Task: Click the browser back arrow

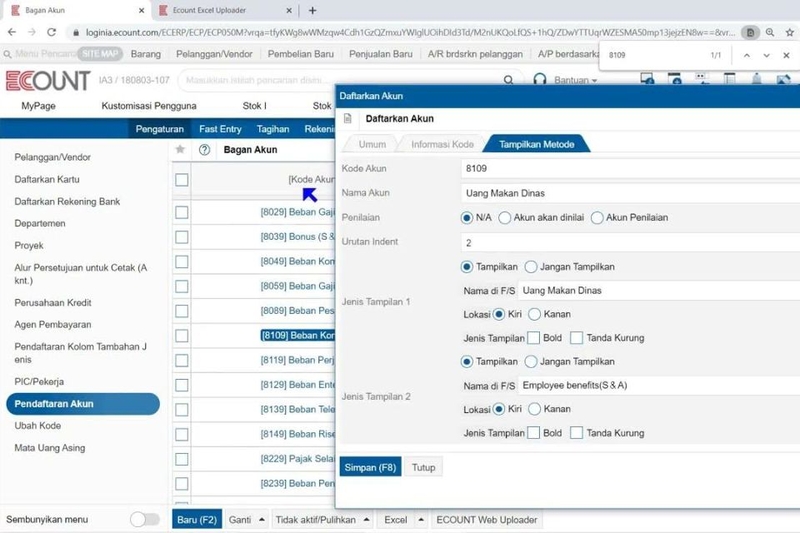Action: point(12,32)
